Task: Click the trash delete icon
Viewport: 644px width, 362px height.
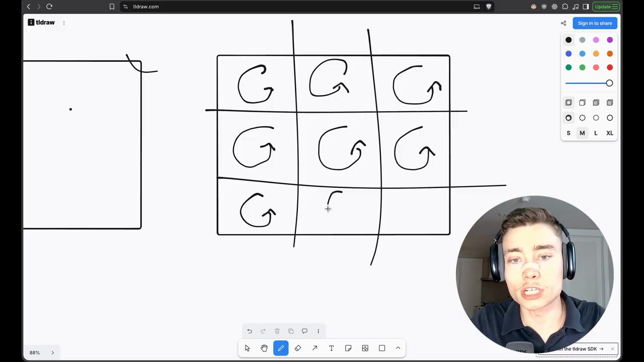Action: [277, 331]
